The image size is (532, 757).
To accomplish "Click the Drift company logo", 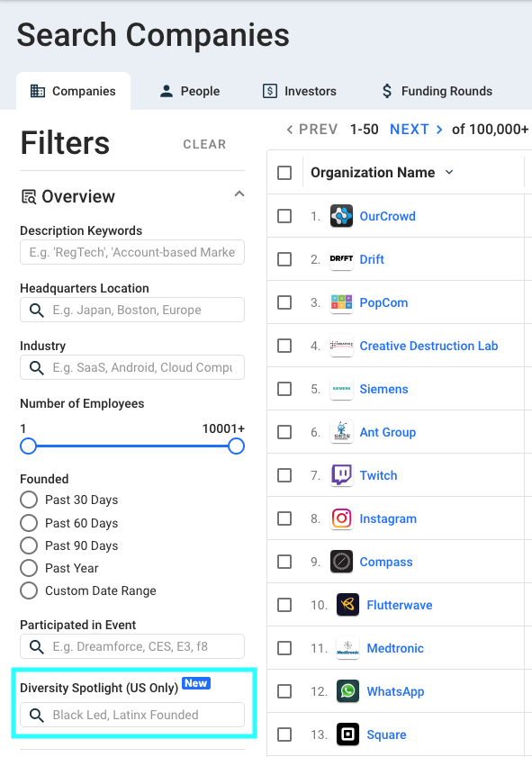I will point(341,259).
